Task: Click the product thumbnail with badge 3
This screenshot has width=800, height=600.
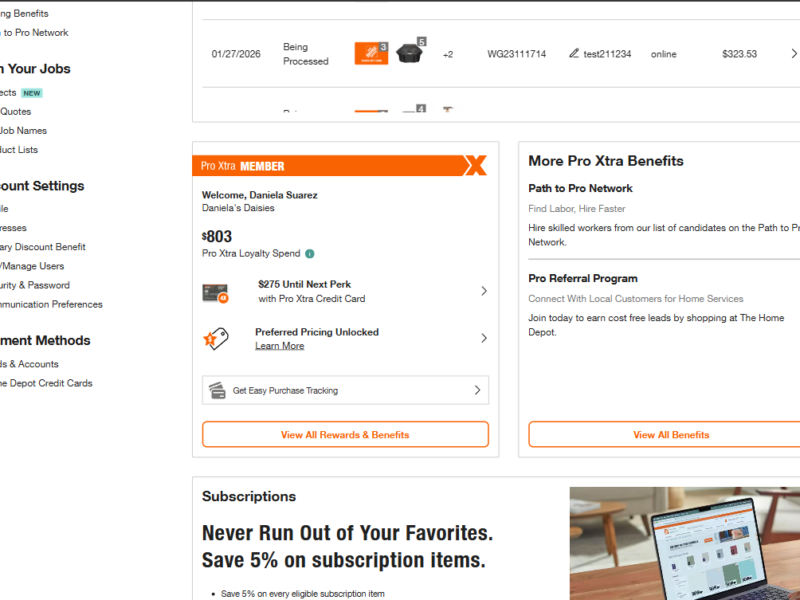Action: [x=371, y=53]
